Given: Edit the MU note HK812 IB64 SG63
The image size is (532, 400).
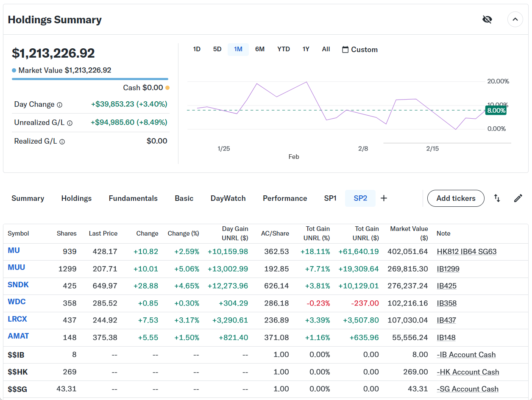Looking at the screenshot, I should tap(466, 252).
